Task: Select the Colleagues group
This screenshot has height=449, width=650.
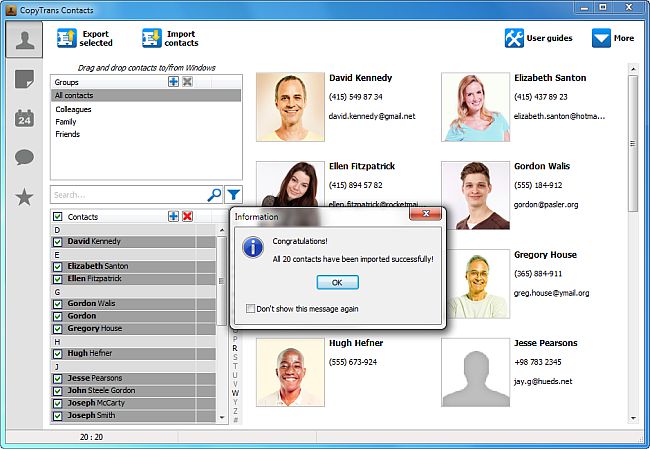Action: point(73,109)
